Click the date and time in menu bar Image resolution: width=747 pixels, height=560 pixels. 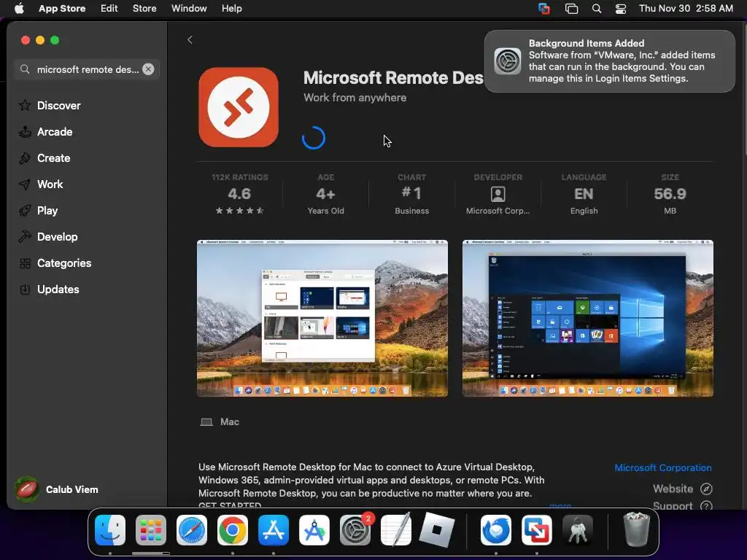click(x=686, y=9)
